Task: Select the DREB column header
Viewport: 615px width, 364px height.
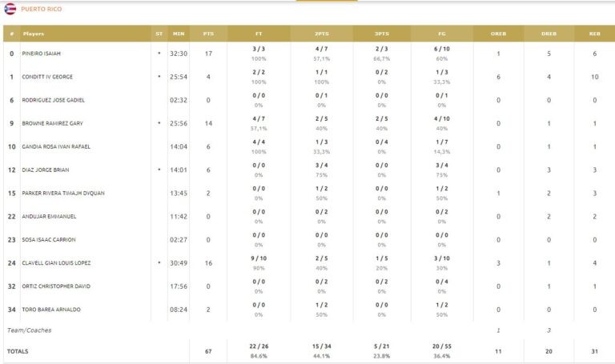Action: 549,34
